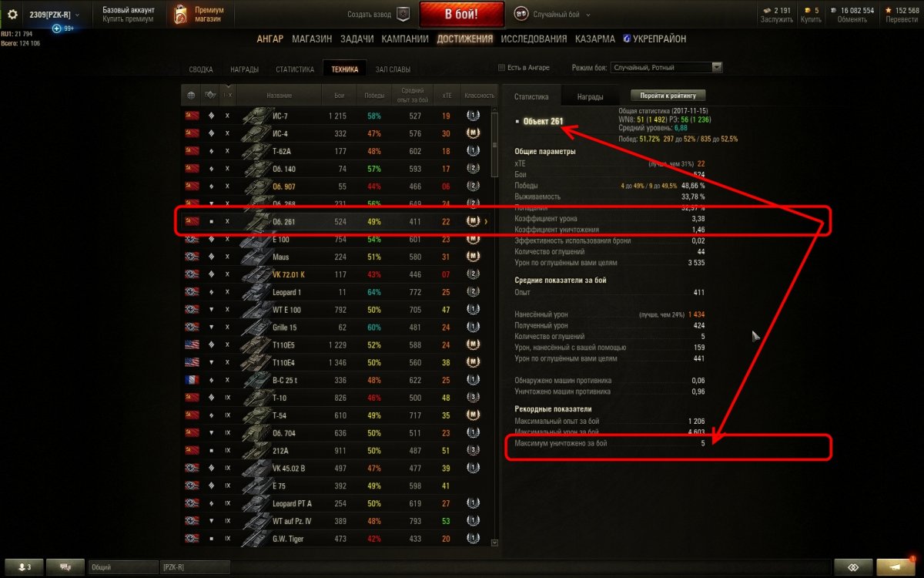Open the Premium shop bag icon
Image resolution: width=924 pixels, height=578 pixels.
click(x=181, y=14)
